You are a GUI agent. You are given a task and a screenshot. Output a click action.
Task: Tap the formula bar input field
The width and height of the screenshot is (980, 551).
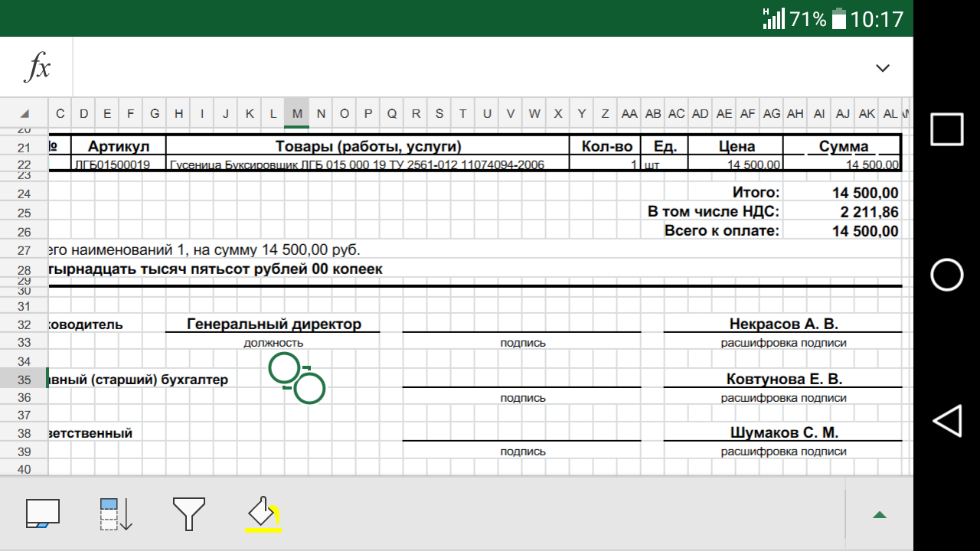coord(467,68)
